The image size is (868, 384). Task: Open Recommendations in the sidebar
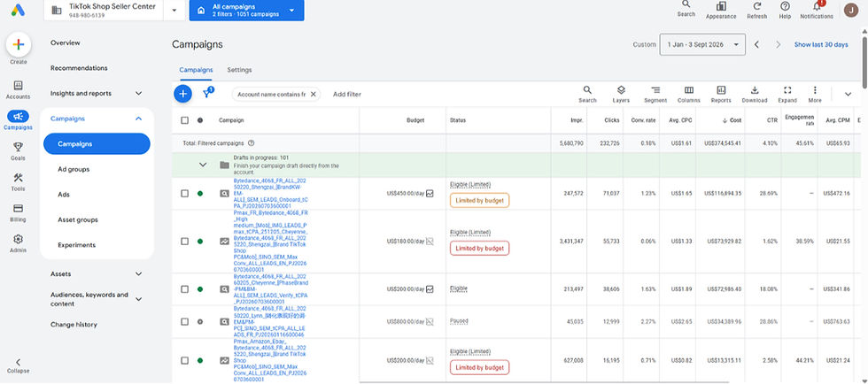[x=79, y=68]
